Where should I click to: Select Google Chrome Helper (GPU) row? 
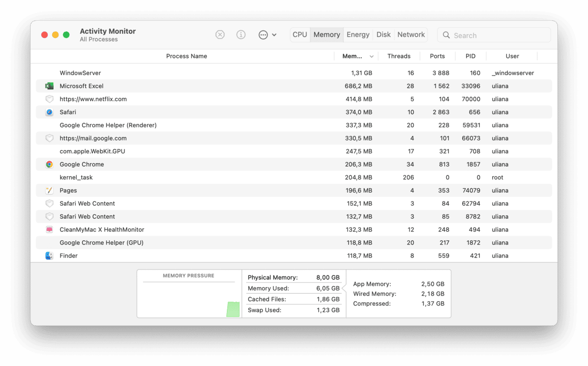(x=294, y=243)
